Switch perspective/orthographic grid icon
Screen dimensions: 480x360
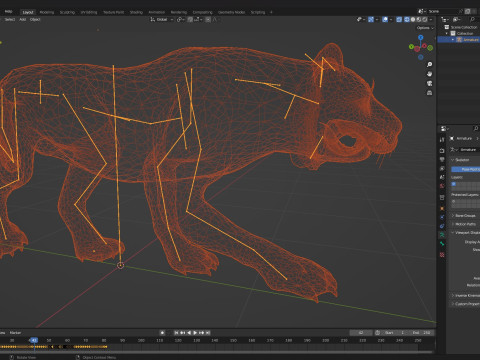pyautogui.click(x=429, y=93)
